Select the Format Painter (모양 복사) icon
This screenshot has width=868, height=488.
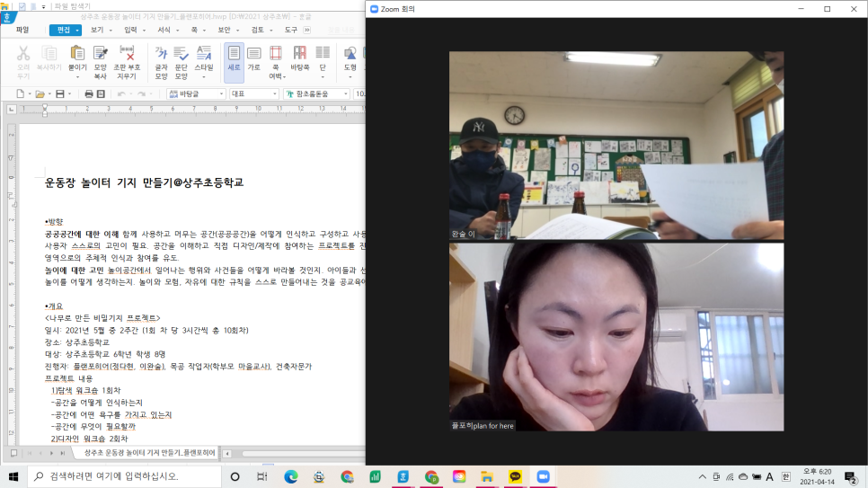(x=101, y=54)
